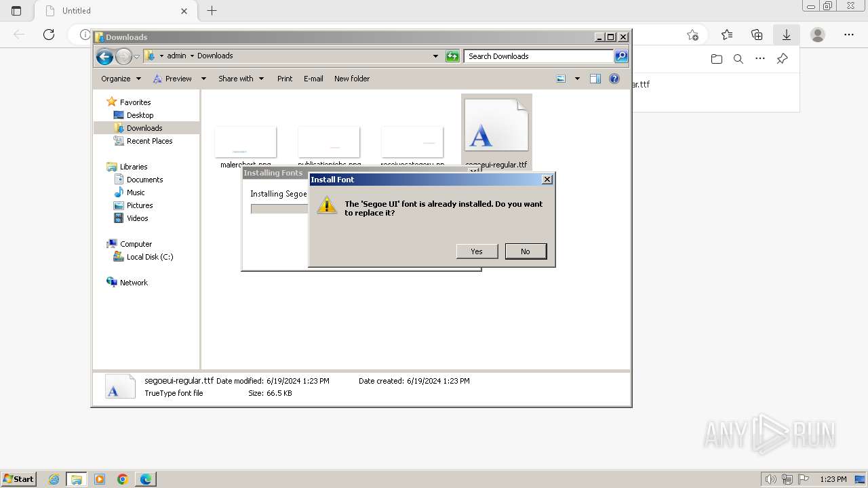
Task: Select Favorites in the navigation pane
Action: [135, 102]
